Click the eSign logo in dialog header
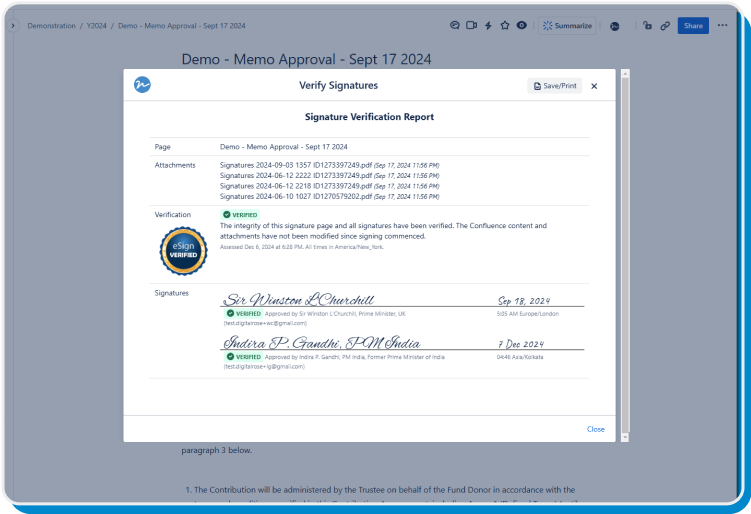Viewport: 751px width, 514px height. pos(142,85)
